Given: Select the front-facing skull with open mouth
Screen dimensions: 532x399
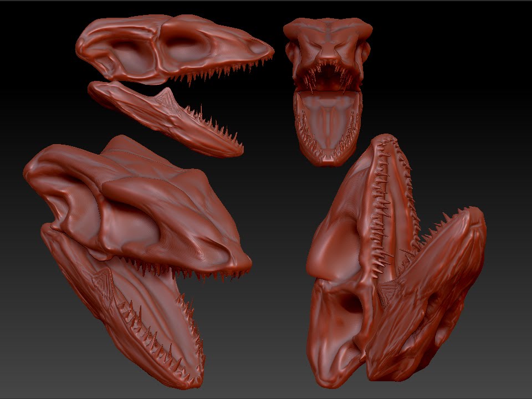Looking at the screenshot, I should coord(328,91).
